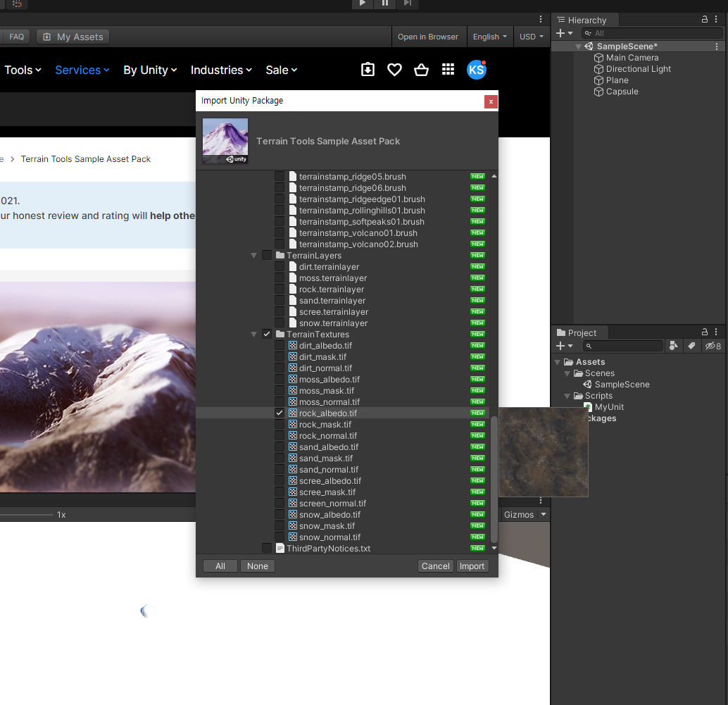Collapse SampleScene in Hierarchy

click(579, 46)
